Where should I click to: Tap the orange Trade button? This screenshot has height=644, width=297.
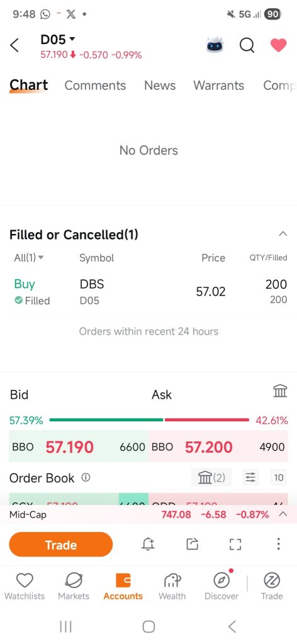pos(61,545)
